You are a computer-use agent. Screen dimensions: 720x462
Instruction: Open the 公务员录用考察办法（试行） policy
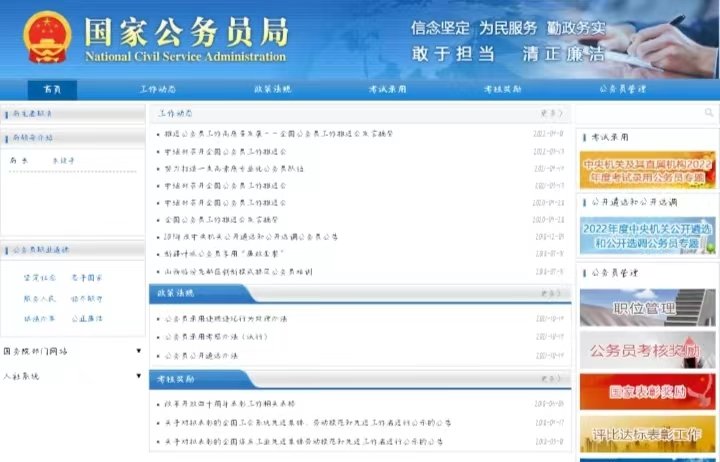coord(216,337)
